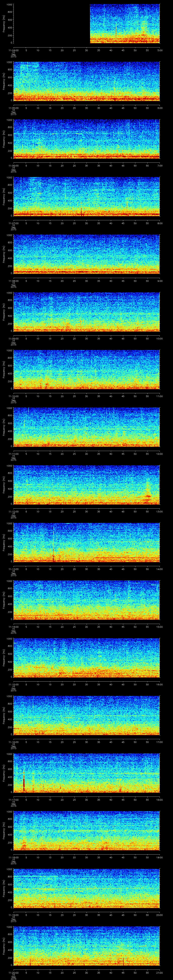Click the red patch near 55s in 11:12:00 panel
Screen dimensions: 173x980
(148, 496)
